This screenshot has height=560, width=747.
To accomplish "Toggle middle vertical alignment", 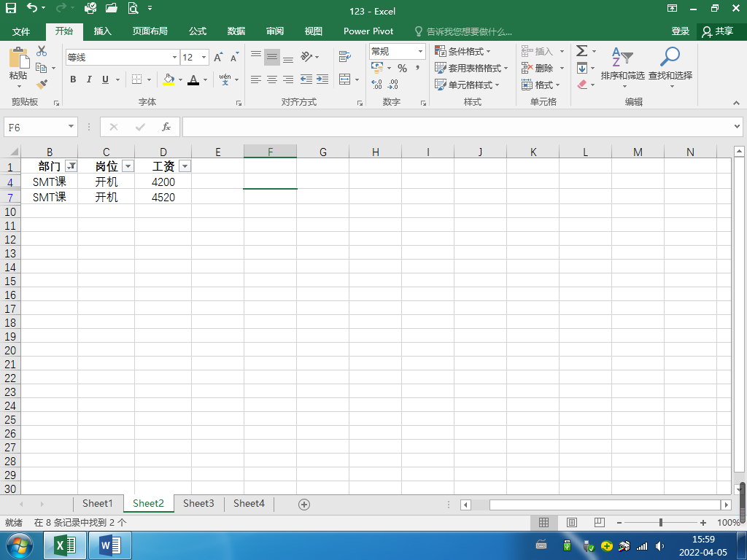I will pos(272,58).
